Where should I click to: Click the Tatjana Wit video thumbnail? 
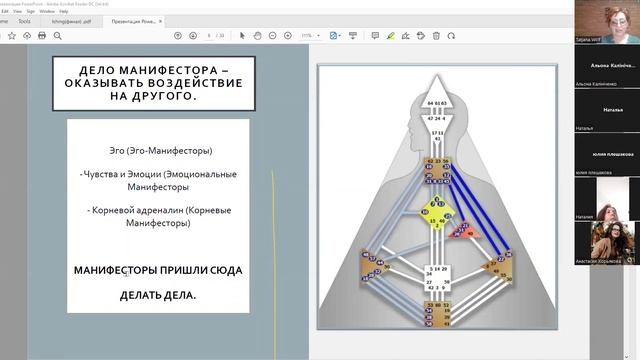[x=607, y=21]
